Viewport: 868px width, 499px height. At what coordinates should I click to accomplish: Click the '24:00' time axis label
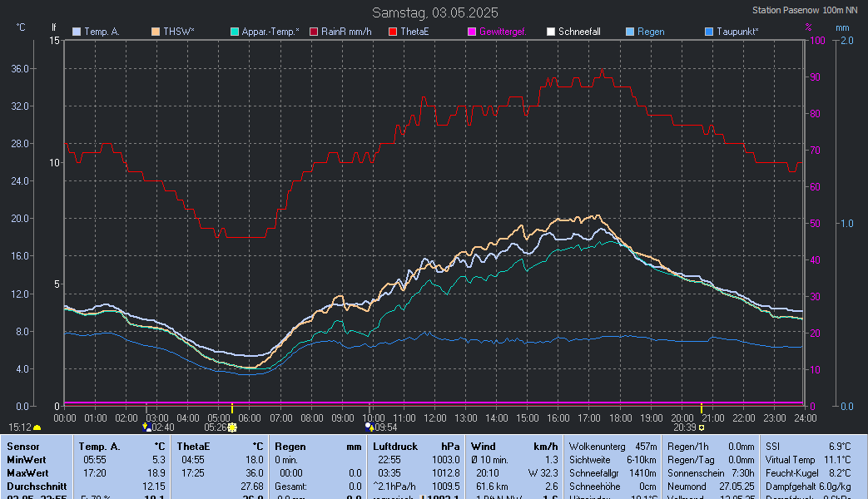pyautogui.click(x=806, y=418)
